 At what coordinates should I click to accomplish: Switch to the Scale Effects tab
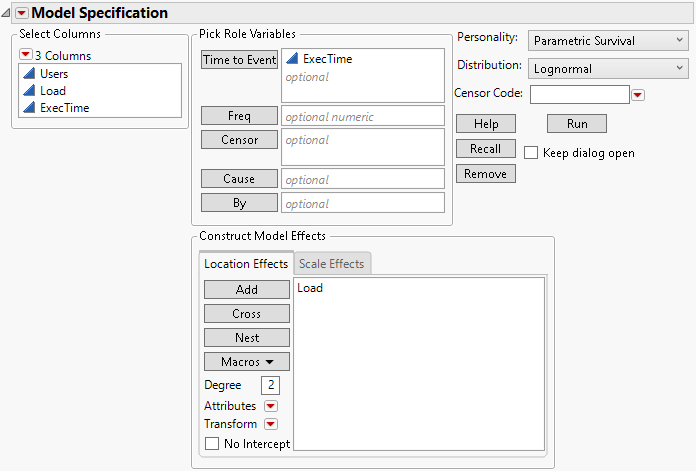[x=333, y=264]
